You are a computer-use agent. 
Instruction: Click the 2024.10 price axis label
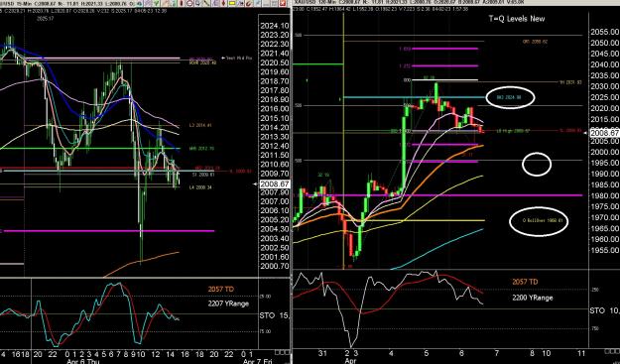pyautogui.click(x=275, y=26)
